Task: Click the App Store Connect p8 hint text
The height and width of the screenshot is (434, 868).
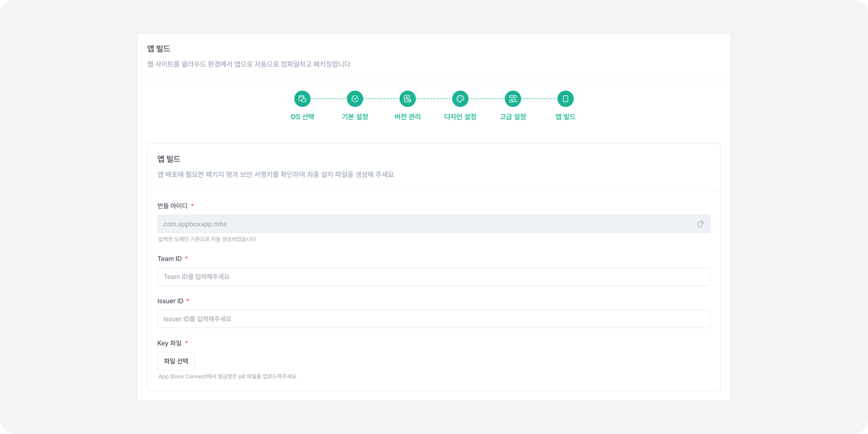Action: pyautogui.click(x=227, y=377)
